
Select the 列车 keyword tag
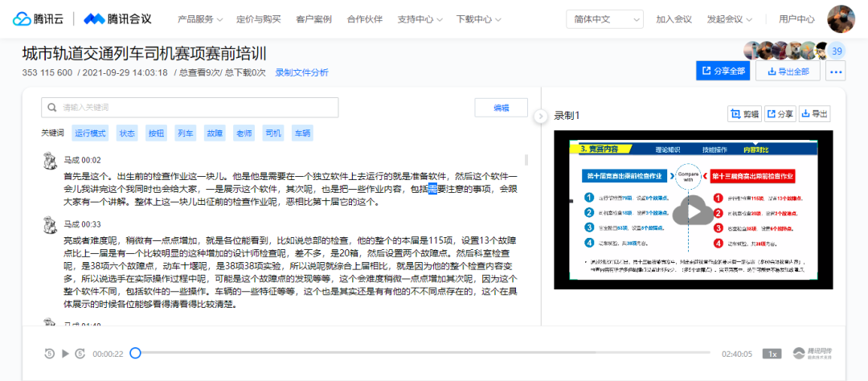point(186,133)
